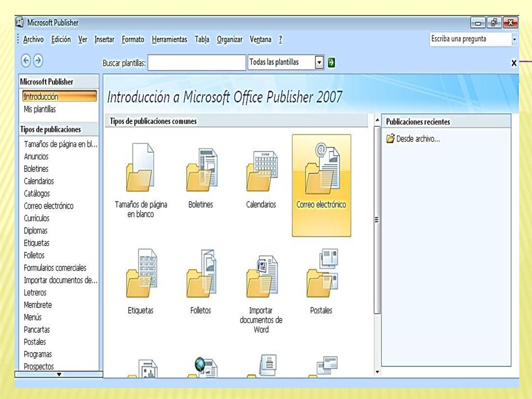532x399 pixels.
Task: Open the Archivo menu
Action: click(x=33, y=39)
